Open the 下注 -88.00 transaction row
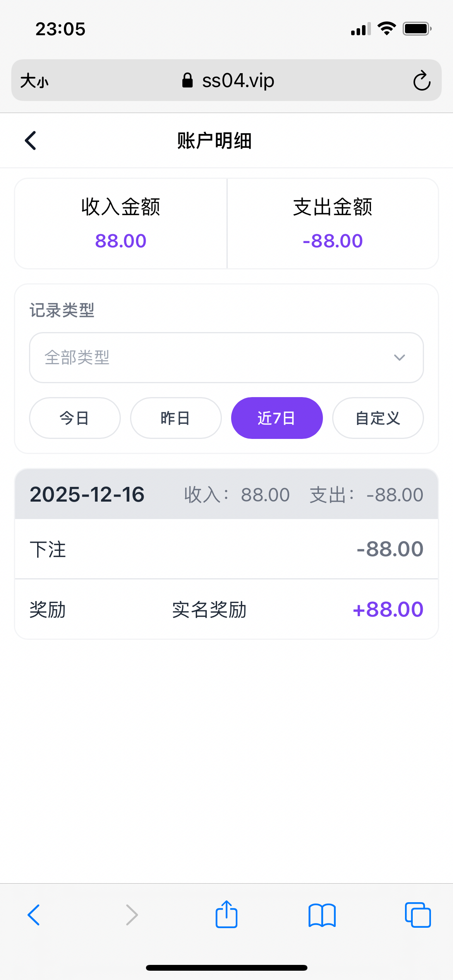 point(226,549)
